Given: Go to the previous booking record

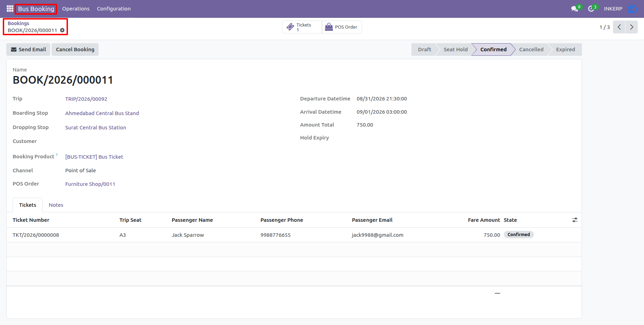Looking at the screenshot, I should (x=619, y=27).
